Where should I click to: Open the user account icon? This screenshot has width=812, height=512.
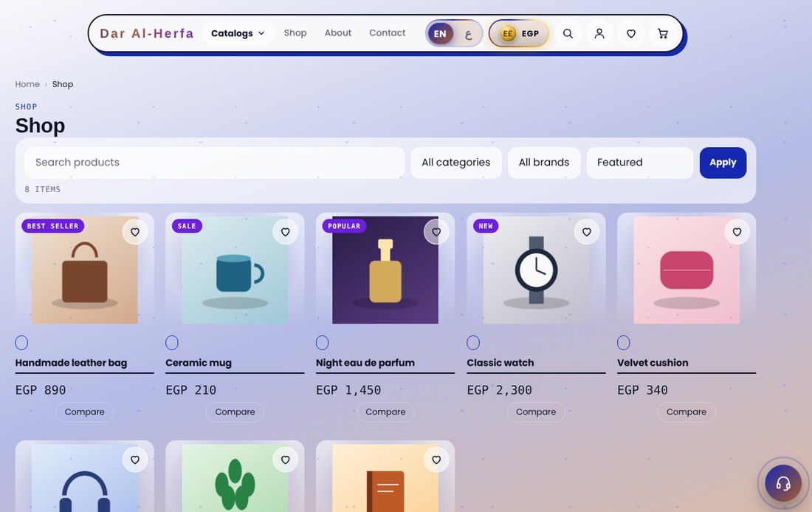(x=599, y=34)
